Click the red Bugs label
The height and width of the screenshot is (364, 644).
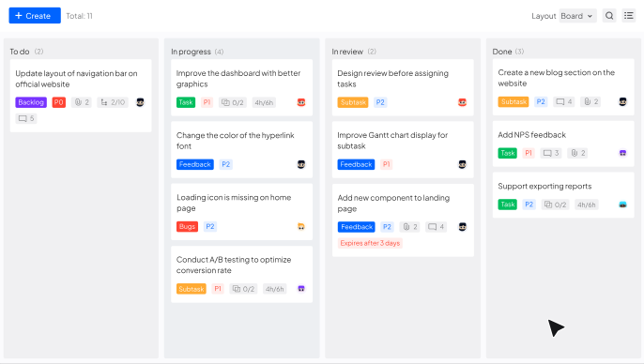(x=188, y=226)
